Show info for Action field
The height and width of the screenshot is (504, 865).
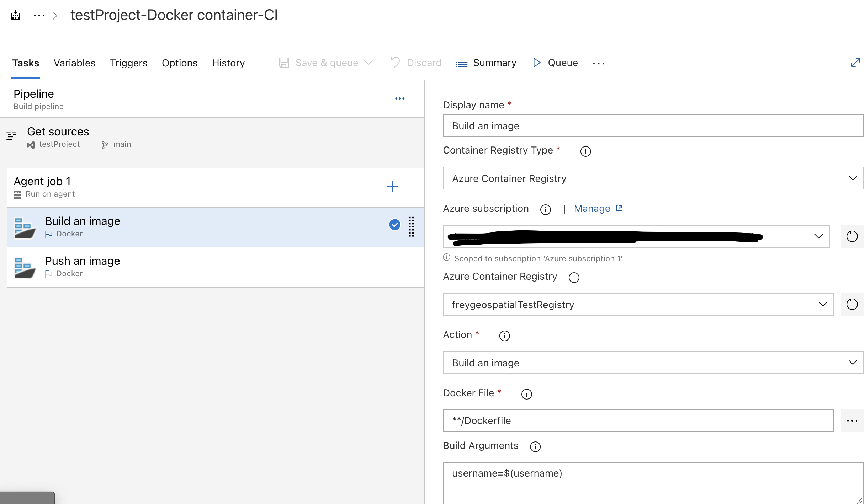click(504, 336)
